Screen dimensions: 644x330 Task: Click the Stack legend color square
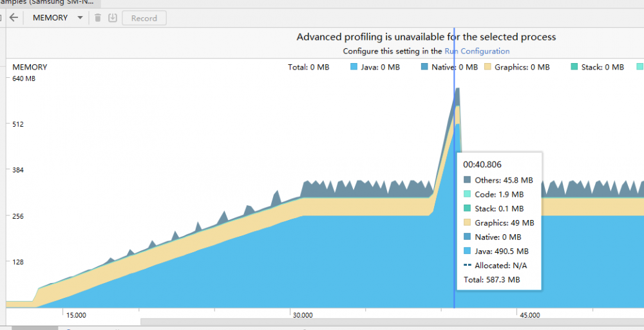click(574, 67)
